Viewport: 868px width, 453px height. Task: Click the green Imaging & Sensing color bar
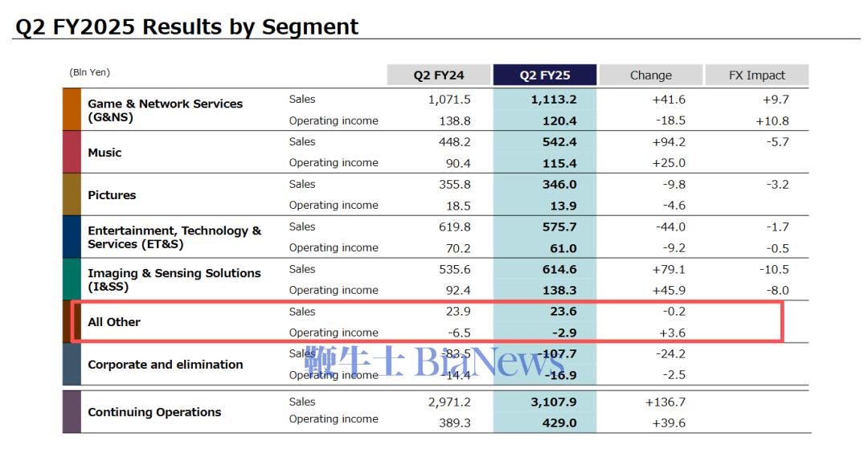[x=72, y=280]
